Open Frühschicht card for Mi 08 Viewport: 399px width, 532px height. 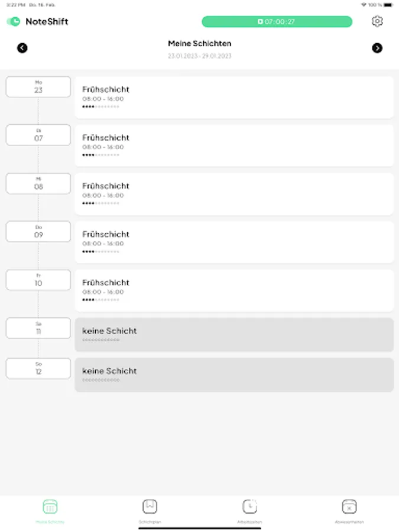click(234, 194)
